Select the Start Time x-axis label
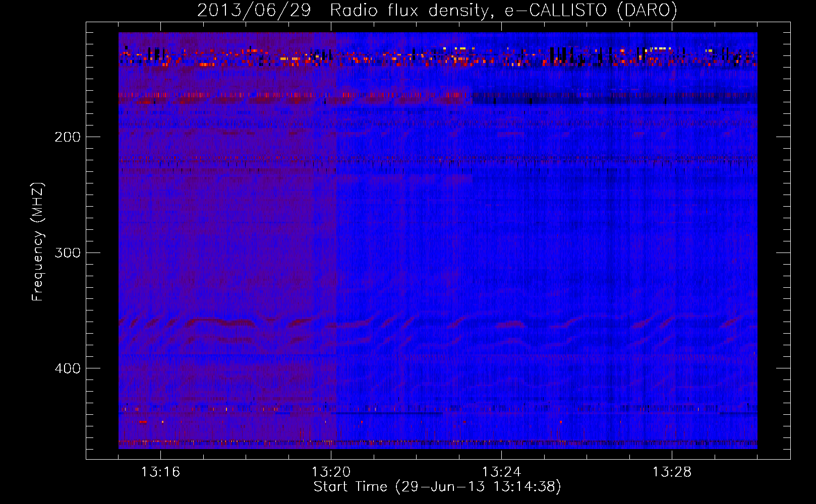Image resolution: width=816 pixels, height=504 pixels. (x=437, y=487)
